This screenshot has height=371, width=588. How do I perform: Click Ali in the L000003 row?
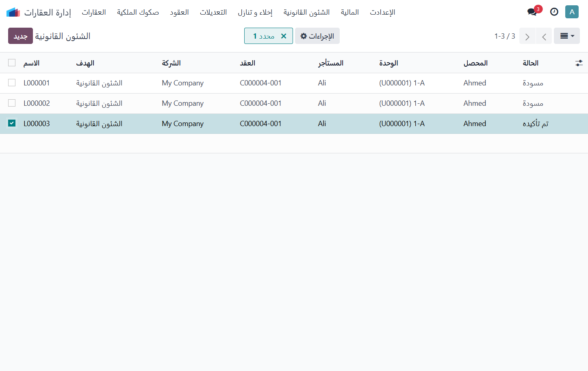(322, 124)
